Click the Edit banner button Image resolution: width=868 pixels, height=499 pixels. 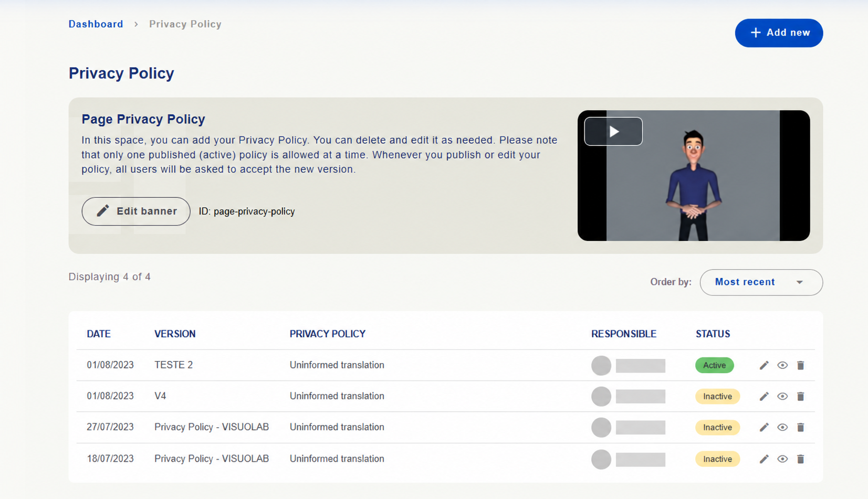136,211
